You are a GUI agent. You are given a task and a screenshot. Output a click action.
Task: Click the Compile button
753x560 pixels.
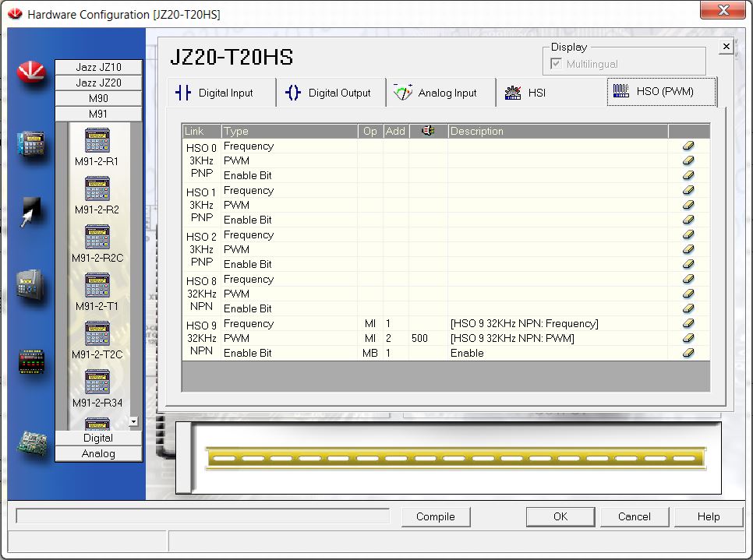pyautogui.click(x=436, y=517)
